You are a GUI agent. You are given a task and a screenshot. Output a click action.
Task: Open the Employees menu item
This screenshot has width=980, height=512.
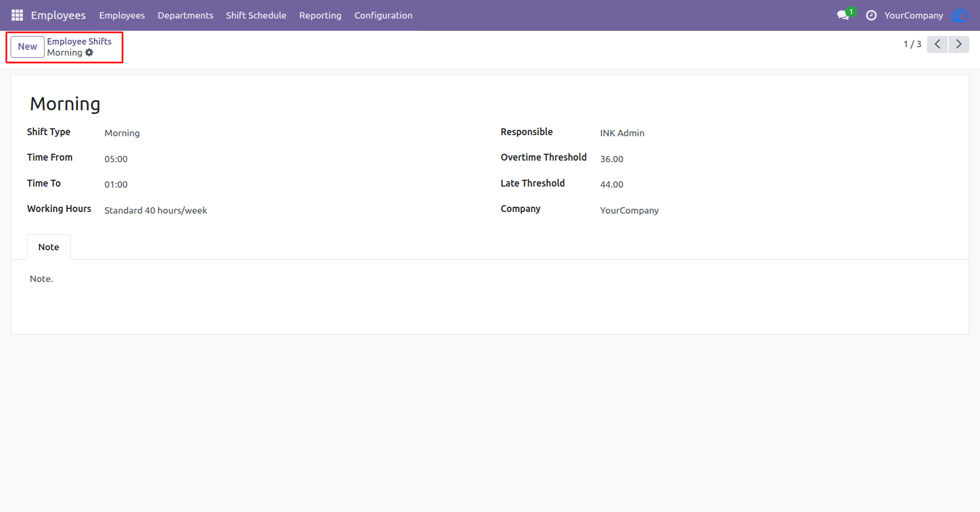pos(122,15)
